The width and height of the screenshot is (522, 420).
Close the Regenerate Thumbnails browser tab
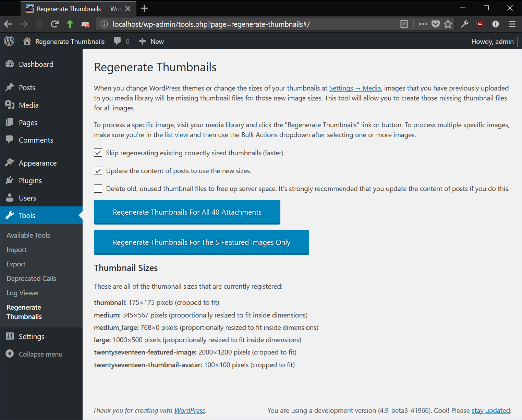tap(128, 9)
